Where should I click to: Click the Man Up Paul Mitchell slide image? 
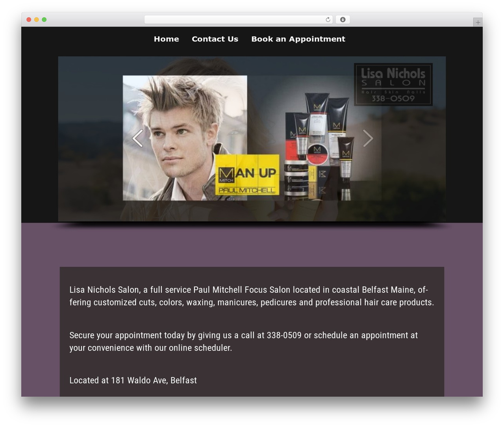pyautogui.click(x=252, y=139)
